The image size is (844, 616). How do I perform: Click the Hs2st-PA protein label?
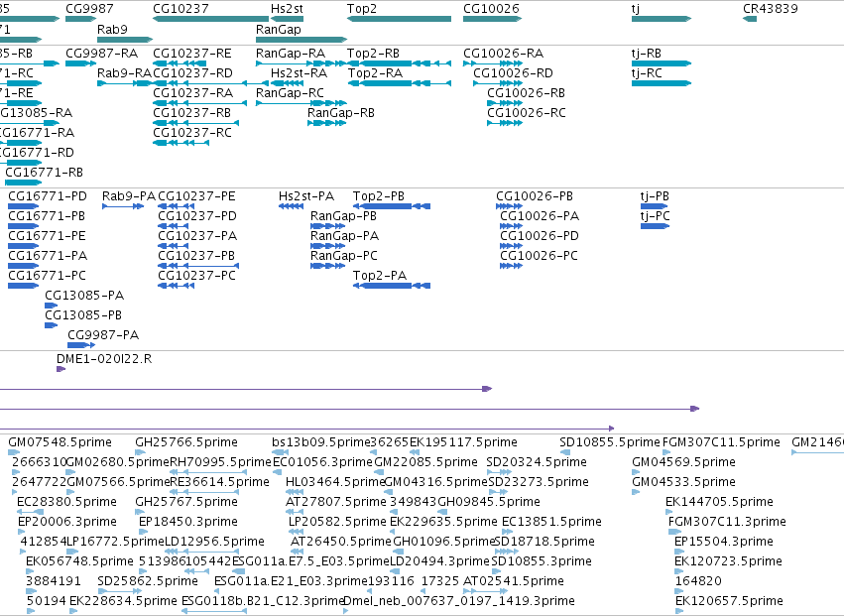click(306, 196)
